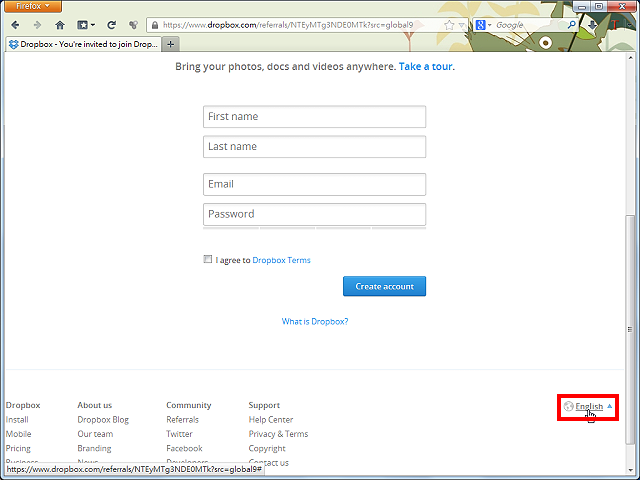Open the downloads arrow icon
This screenshot has height=480, width=640.
592,25
